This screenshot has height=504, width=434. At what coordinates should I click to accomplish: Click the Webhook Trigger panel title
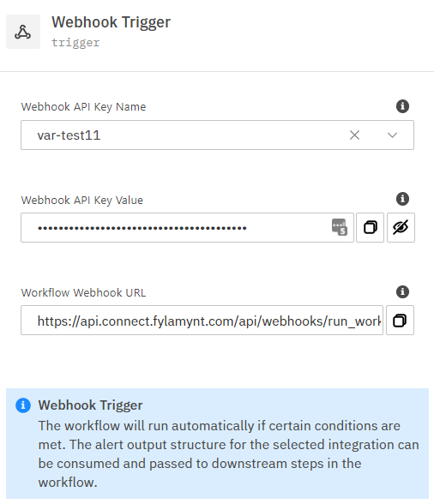point(111,22)
